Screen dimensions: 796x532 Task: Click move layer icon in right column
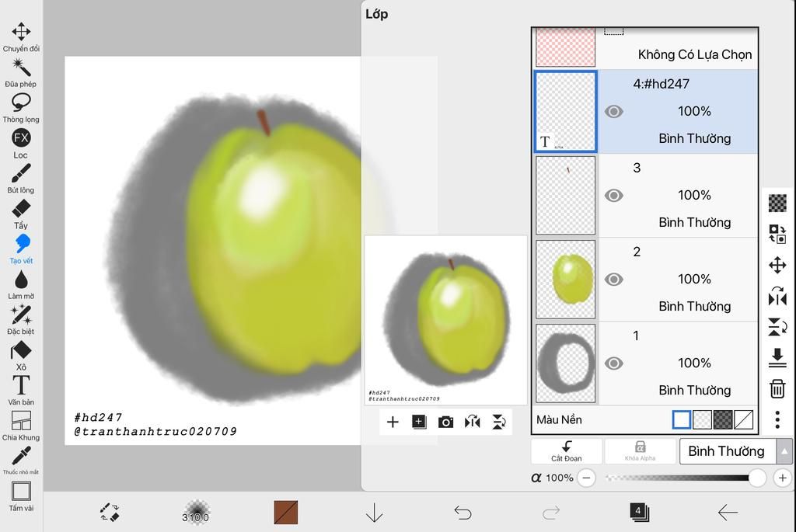coord(777,266)
